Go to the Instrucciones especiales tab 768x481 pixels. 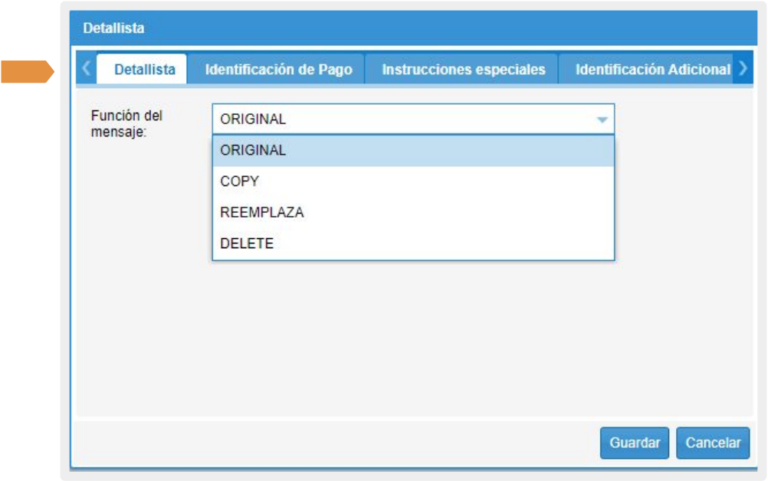[x=463, y=70]
